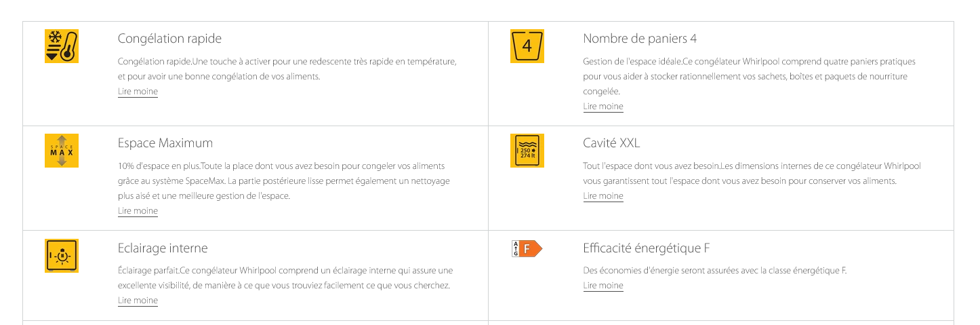Viewport: 980px width, 325px height.
Task: Select the Espace Maximum heading
Action: (x=165, y=143)
